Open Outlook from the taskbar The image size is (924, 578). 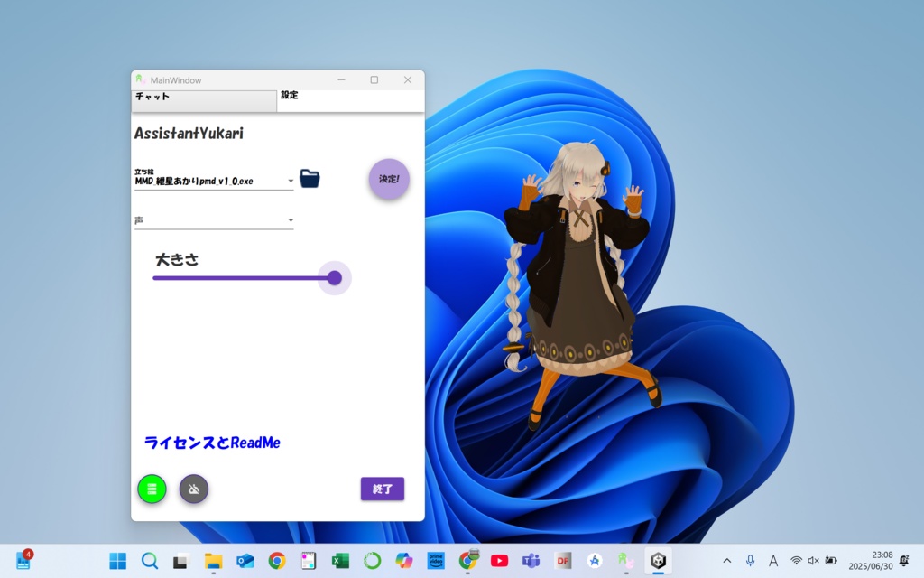point(245,561)
